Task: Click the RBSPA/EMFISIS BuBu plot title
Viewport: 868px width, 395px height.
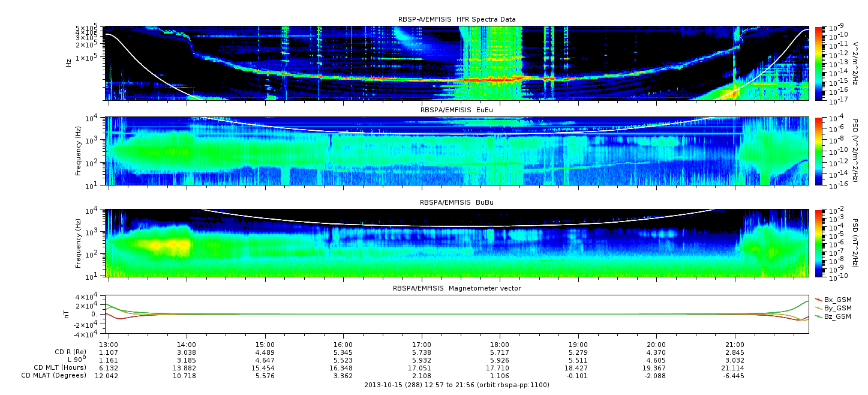Action: click(x=456, y=203)
